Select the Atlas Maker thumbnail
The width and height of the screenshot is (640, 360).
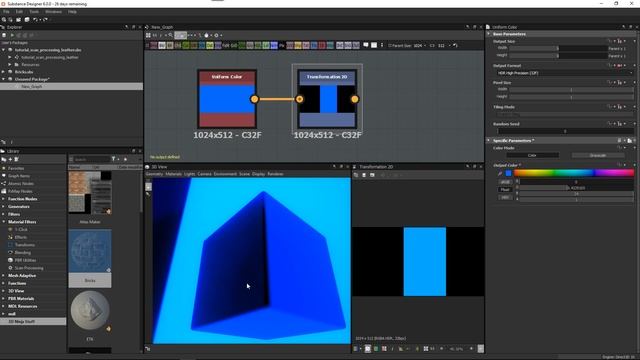(90, 193)
